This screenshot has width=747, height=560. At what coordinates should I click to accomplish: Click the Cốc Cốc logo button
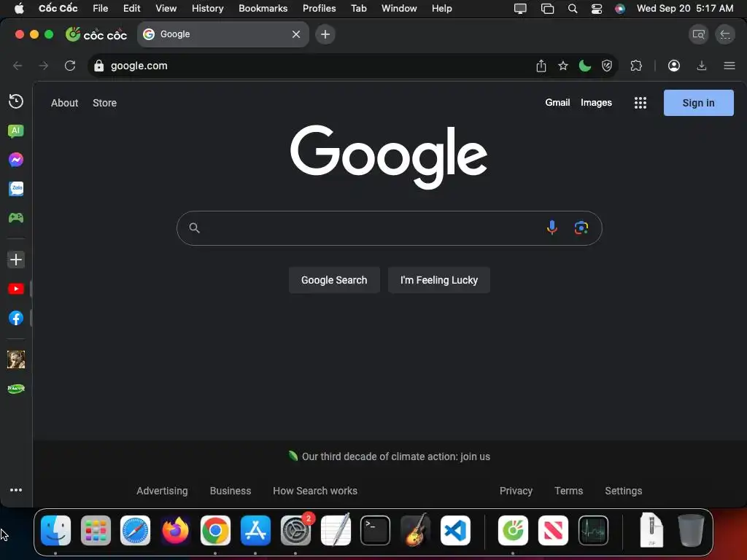pyautogui.click(x=96, y=34)
